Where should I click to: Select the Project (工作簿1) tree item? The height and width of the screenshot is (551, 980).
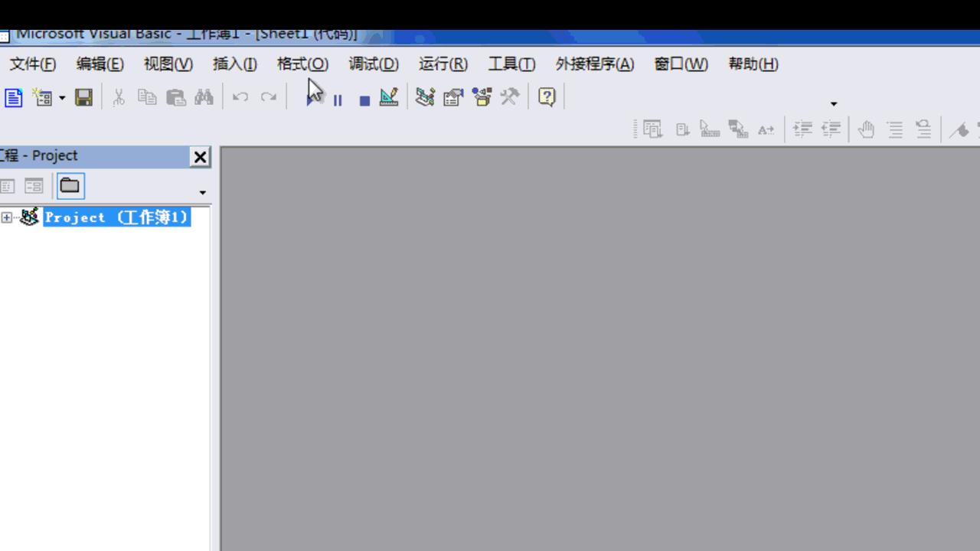pos(115,217)
